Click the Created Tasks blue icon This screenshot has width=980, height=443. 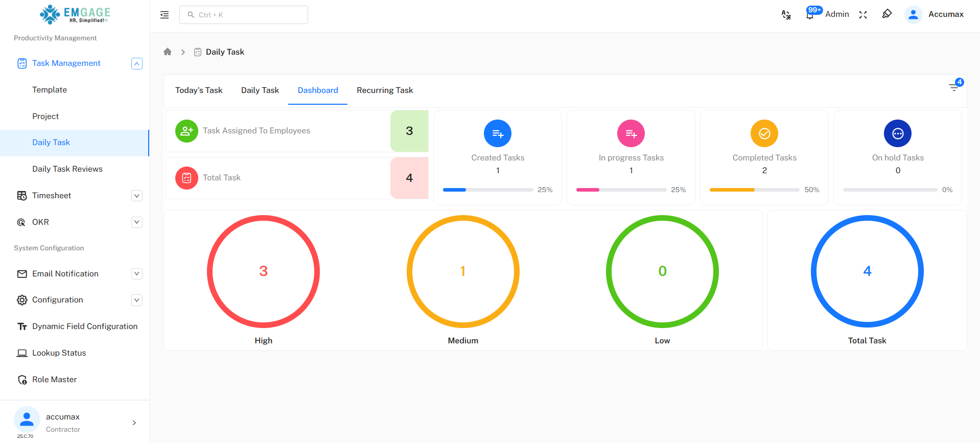pyautogui.click(x=497, y=133)
